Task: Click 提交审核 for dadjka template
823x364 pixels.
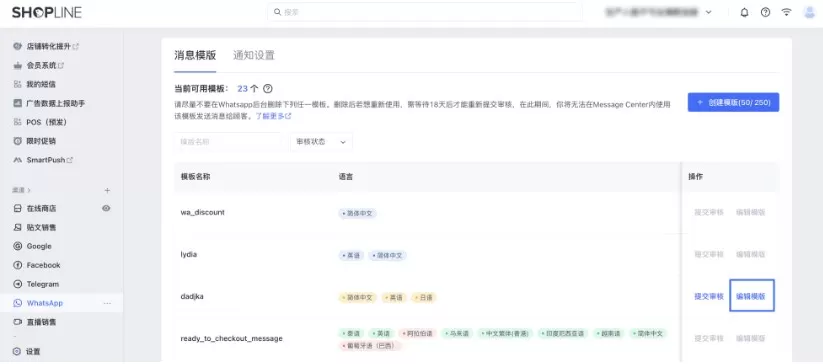Action: [x=709, y=296]
